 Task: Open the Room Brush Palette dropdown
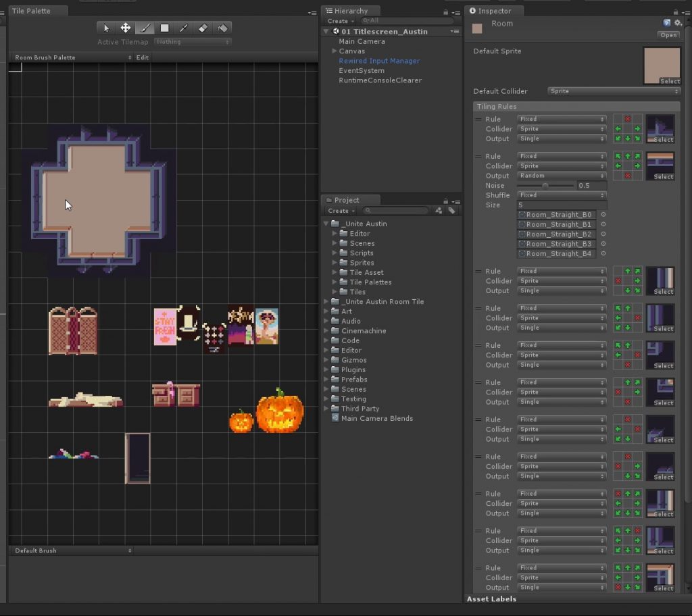(x=73, y=57)
